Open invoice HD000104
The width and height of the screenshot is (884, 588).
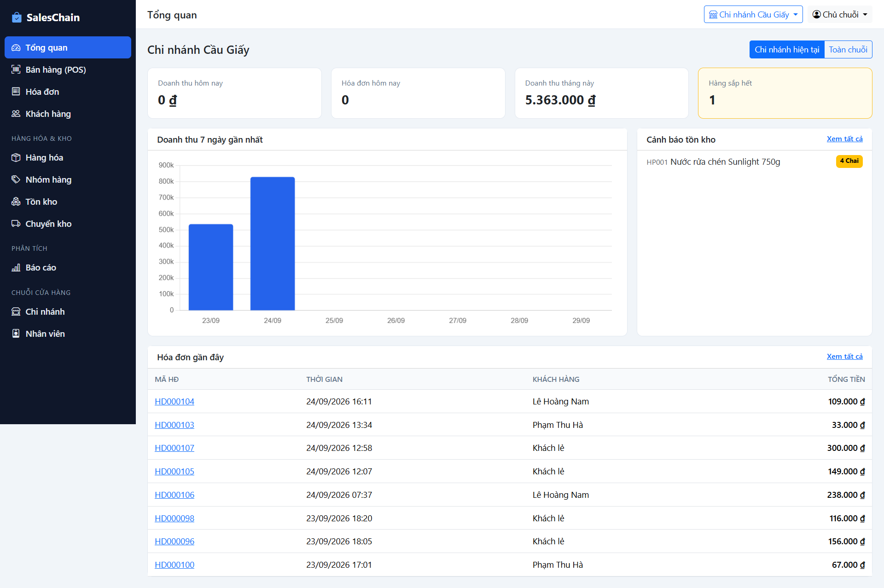tap(174, 402)
